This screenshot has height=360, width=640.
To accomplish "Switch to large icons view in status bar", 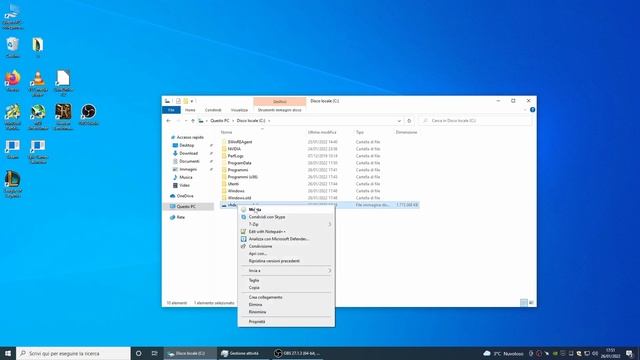I will pyautogui.click(x=531, y=302).
